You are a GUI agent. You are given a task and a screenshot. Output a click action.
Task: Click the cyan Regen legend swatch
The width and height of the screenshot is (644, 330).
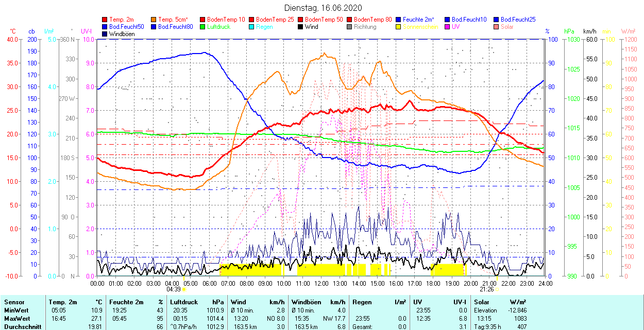point(251,27)
